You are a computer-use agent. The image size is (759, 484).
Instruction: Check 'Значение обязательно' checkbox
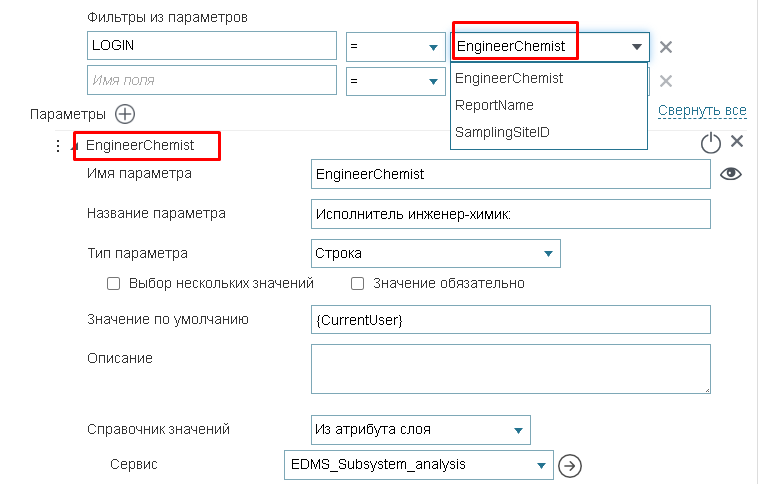click(358, 283)
